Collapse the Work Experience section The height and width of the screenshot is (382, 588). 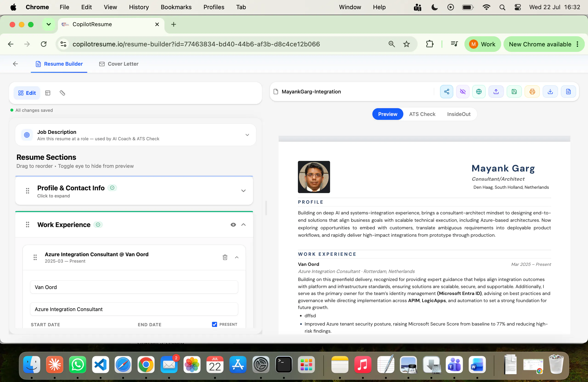coord(243,225)
